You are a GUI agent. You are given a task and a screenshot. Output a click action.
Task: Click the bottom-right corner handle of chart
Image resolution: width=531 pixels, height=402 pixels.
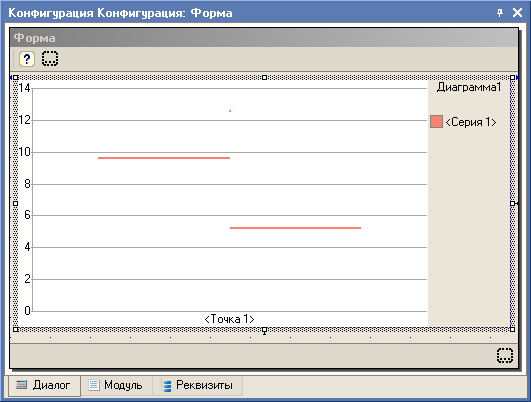tap(513, 330)
